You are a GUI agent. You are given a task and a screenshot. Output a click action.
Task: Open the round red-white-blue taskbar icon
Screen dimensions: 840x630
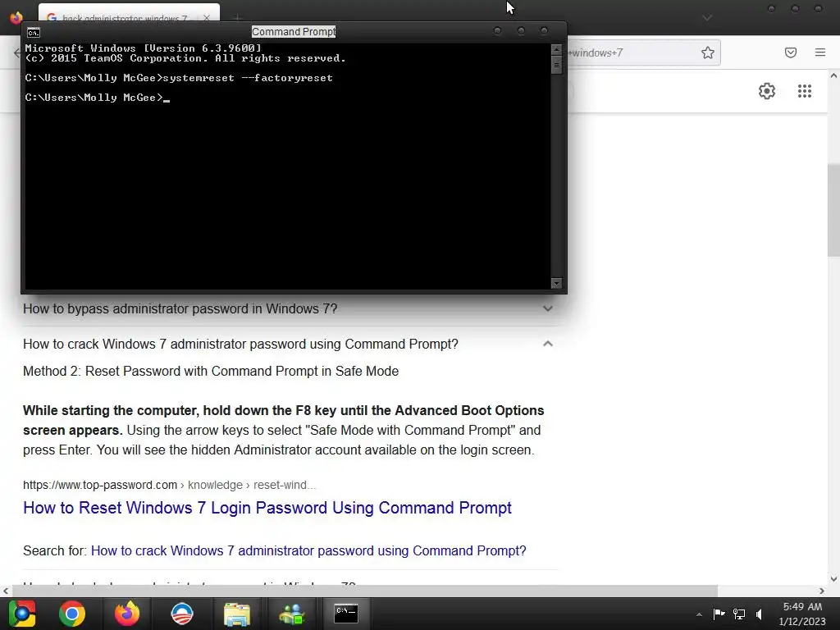(x=182, y=614)
